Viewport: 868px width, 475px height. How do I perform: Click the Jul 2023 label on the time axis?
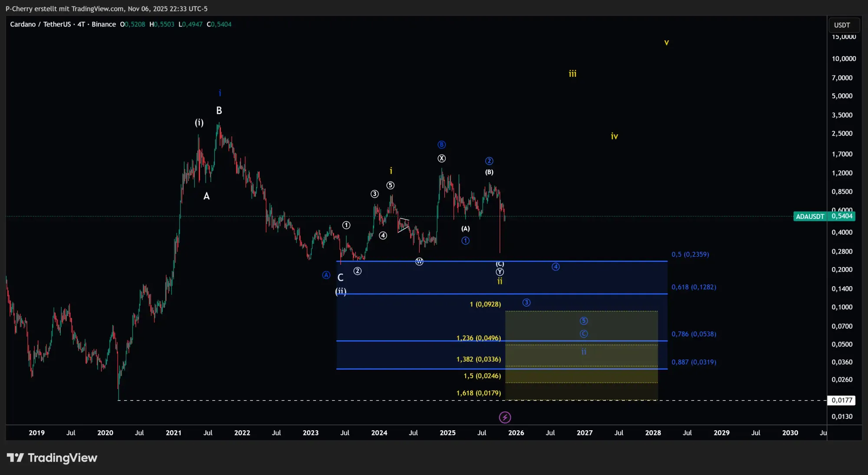click(x=345, y=433)
